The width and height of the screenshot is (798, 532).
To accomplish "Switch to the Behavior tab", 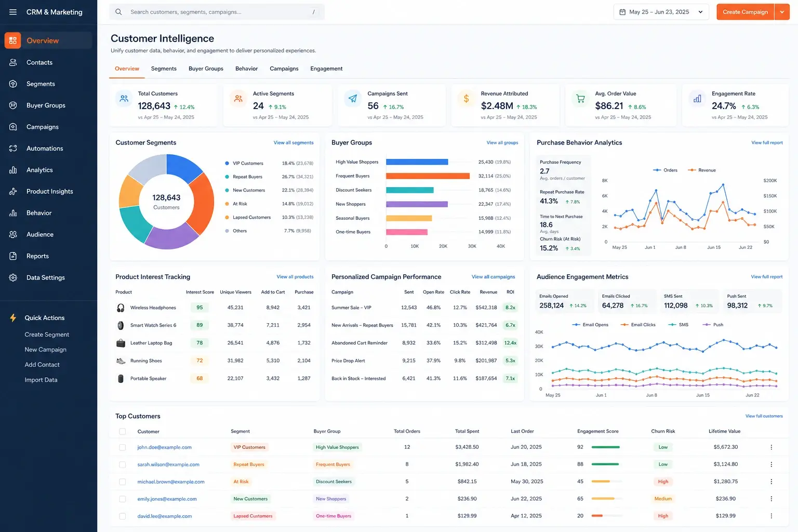I will [246, 69].
